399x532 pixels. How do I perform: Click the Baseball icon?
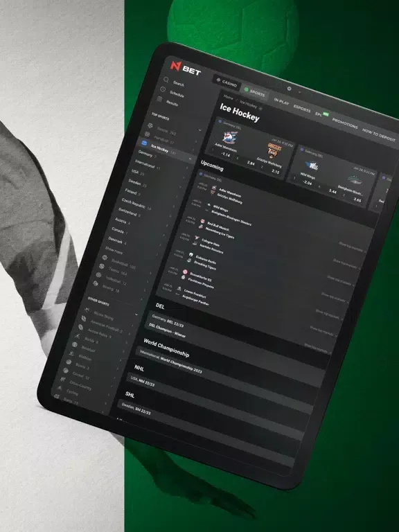pyautogui.click(x=75, y=345)
